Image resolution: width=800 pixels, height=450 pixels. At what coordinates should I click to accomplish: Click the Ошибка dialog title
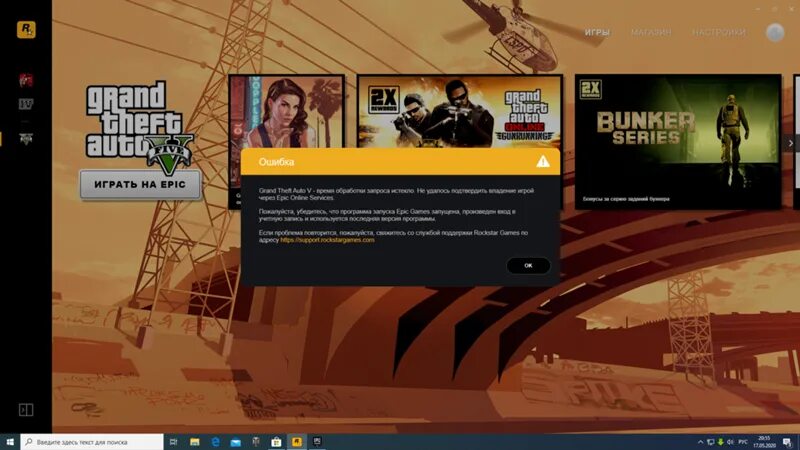(276, 162)
